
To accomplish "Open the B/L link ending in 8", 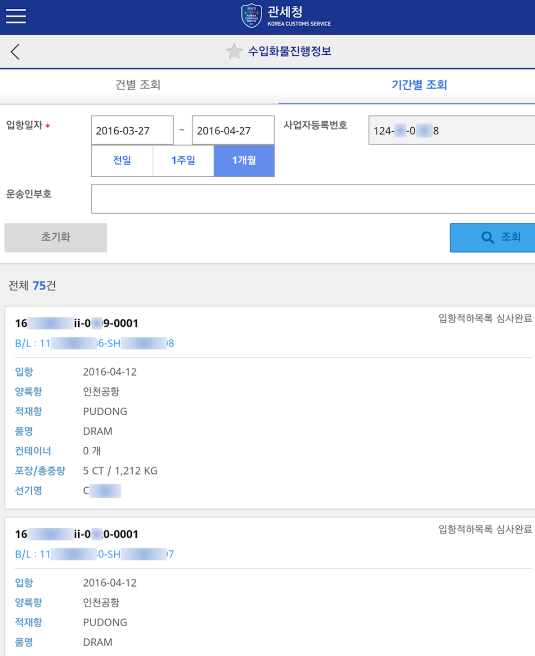I will click(x=95, y=343).
